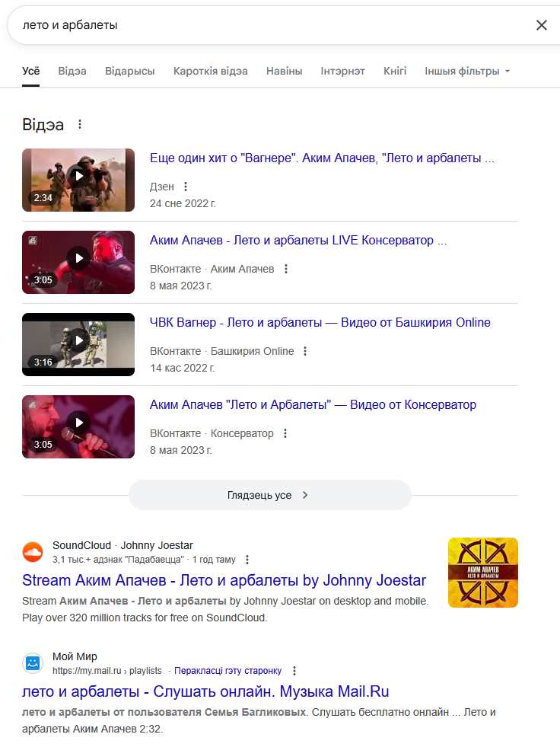The image size is (560, 747).
Task: Open the Аким Апачев album cover thumbnail
Action: (x=483, y=573)
